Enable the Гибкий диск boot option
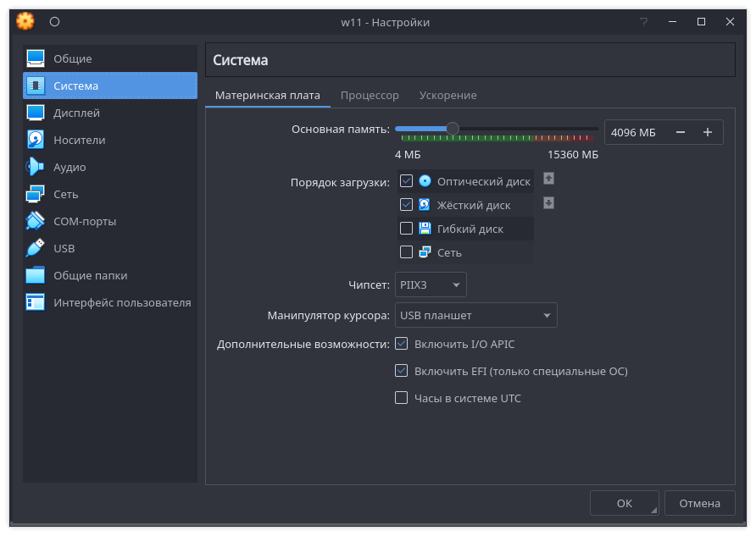 coord(404,228)
